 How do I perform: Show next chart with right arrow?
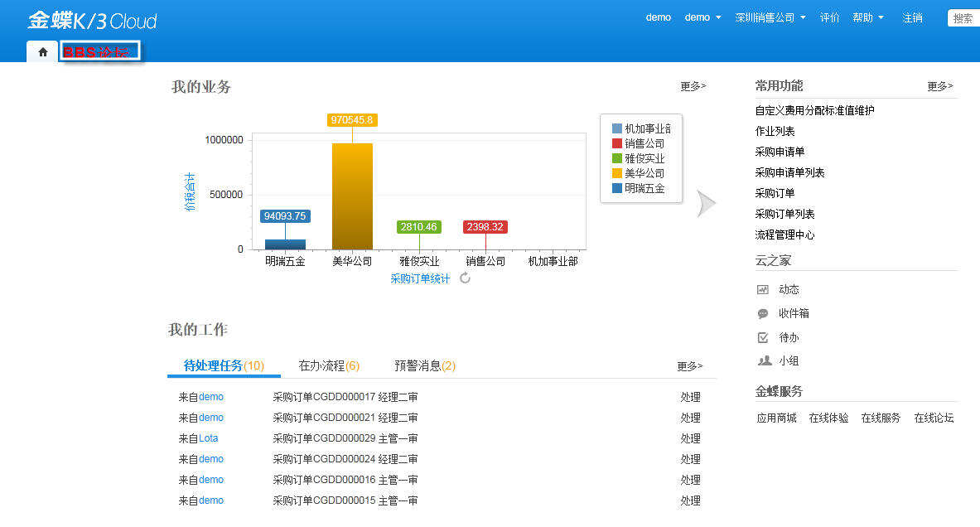(x=707, y=204)
